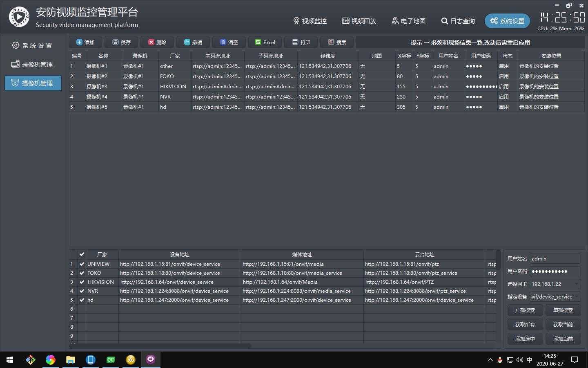Image resolution: width=588 pixels, height=368 pixels.
Task: Uncheck the UNIVIEW device row checkbox
Action: click(x=82, y=264)
